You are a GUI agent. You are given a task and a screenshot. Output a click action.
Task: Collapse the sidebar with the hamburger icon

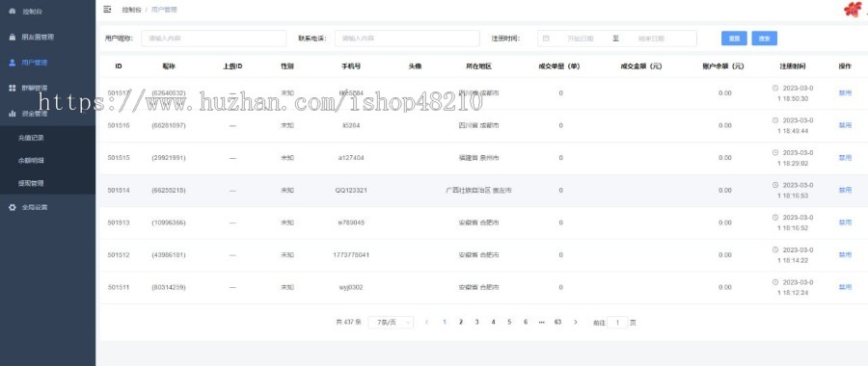[107, 10]
